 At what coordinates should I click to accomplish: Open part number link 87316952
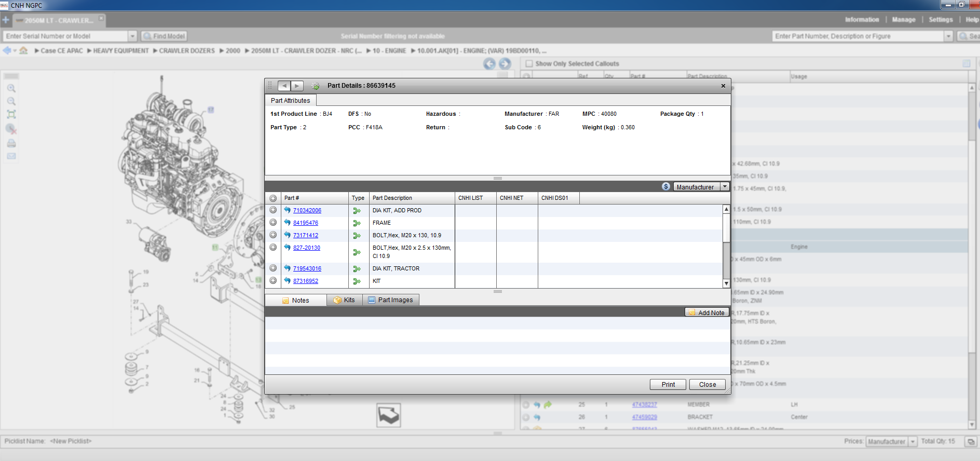[x=306, y=281]
